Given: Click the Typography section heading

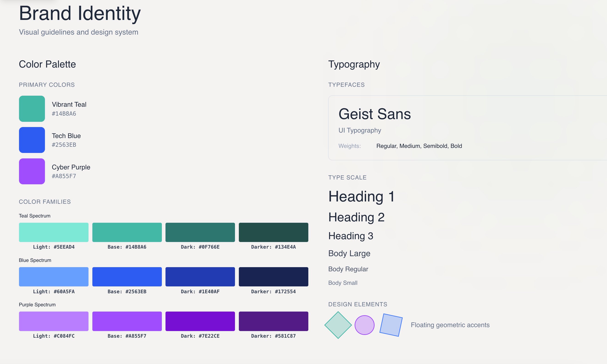Looking at the screenshot, I should (354, 65).
